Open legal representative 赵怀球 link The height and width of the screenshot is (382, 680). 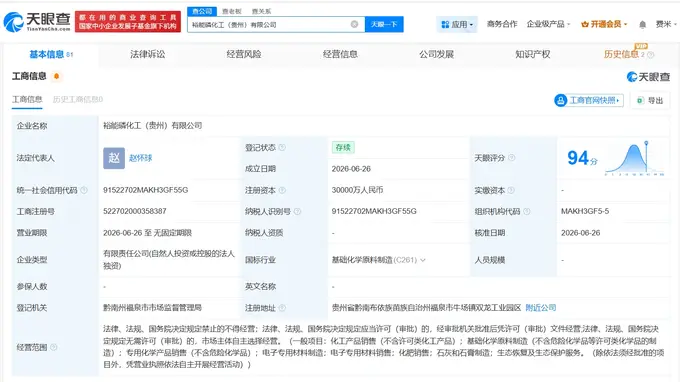tap(141, 158)
